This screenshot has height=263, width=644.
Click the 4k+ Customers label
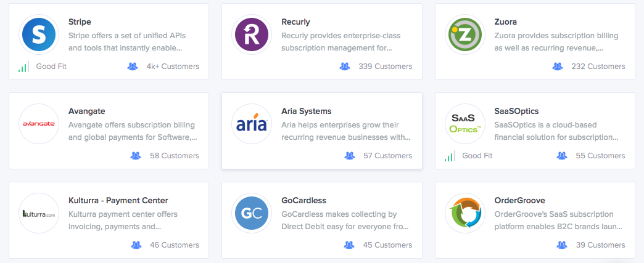click(173, 67)
